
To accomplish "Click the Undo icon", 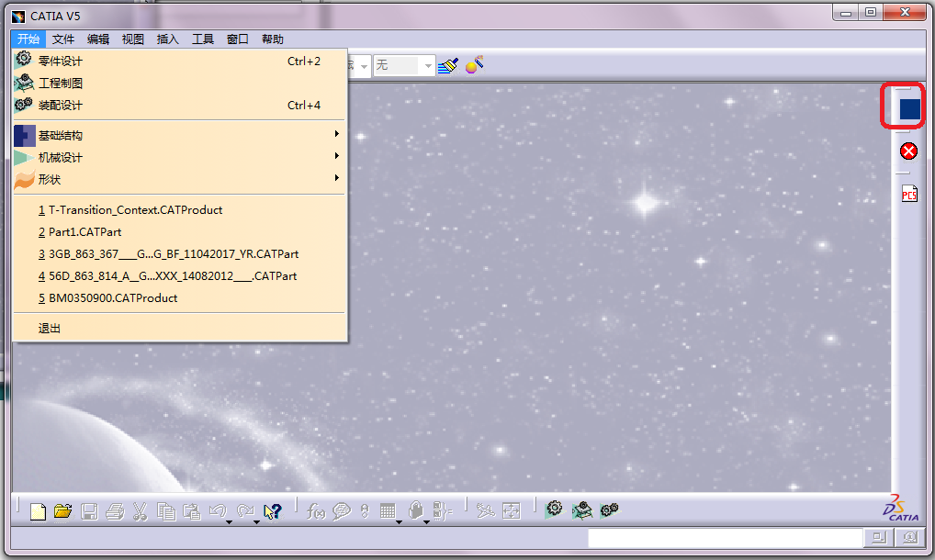I will tap(217, 510).
